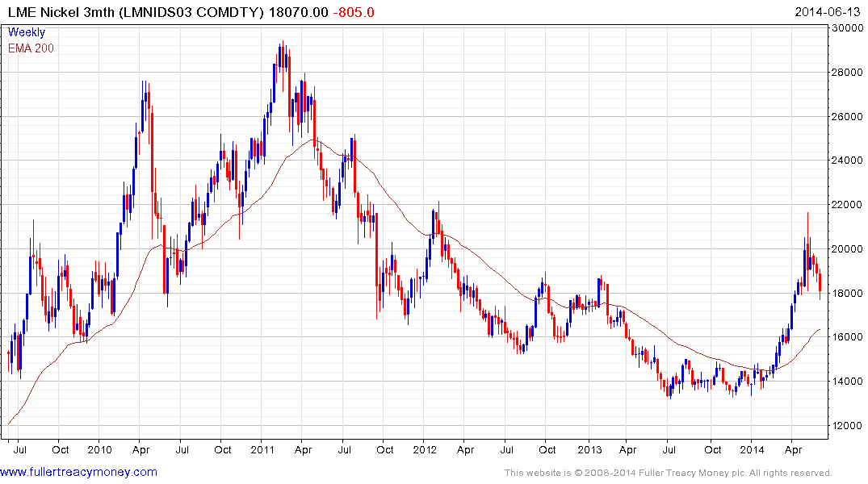Click the 30000 price axis label
868x484 pixels.
[847, 28]
